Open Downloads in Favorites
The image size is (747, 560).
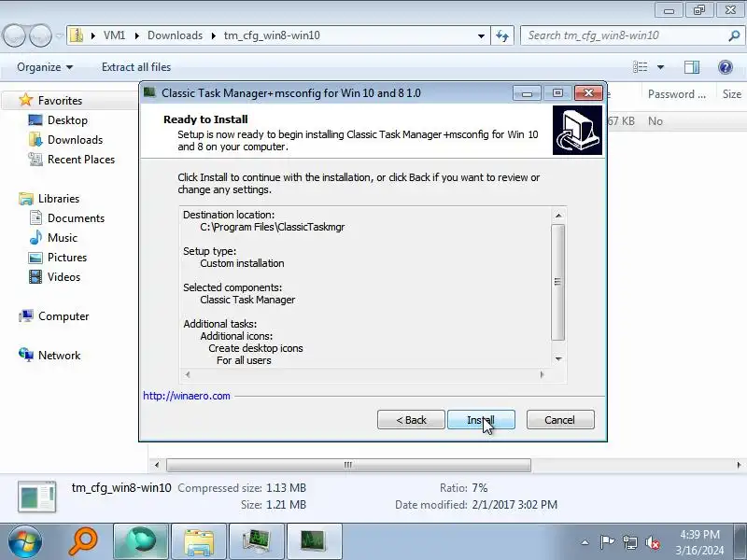point(75,139)
